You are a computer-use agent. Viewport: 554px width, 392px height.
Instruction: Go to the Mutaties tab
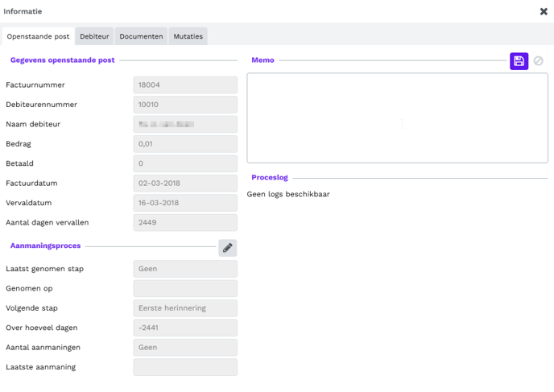(x=188, y=36)
